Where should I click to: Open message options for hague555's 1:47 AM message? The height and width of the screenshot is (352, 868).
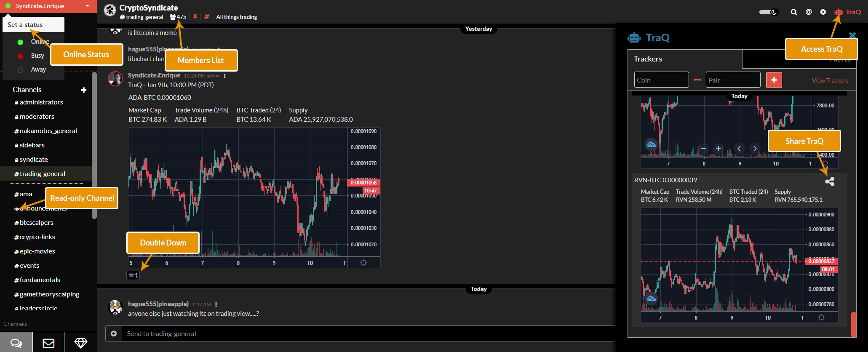point(216,304)
